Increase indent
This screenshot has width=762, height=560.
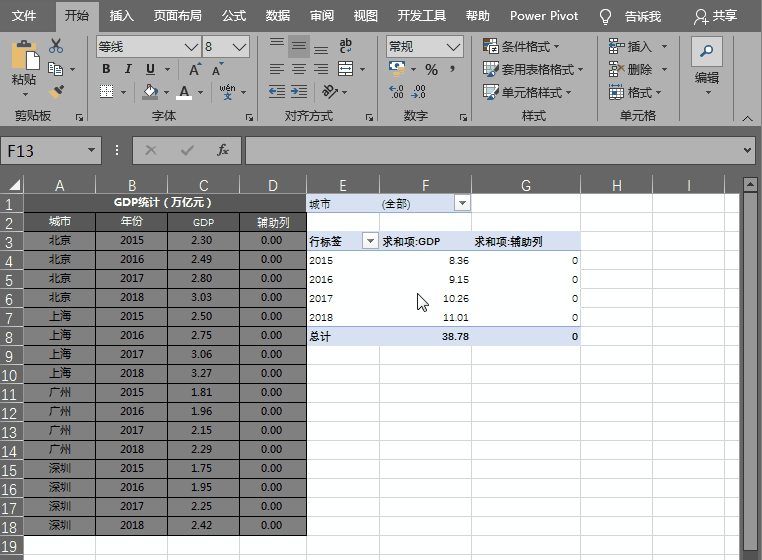(299, 91)
